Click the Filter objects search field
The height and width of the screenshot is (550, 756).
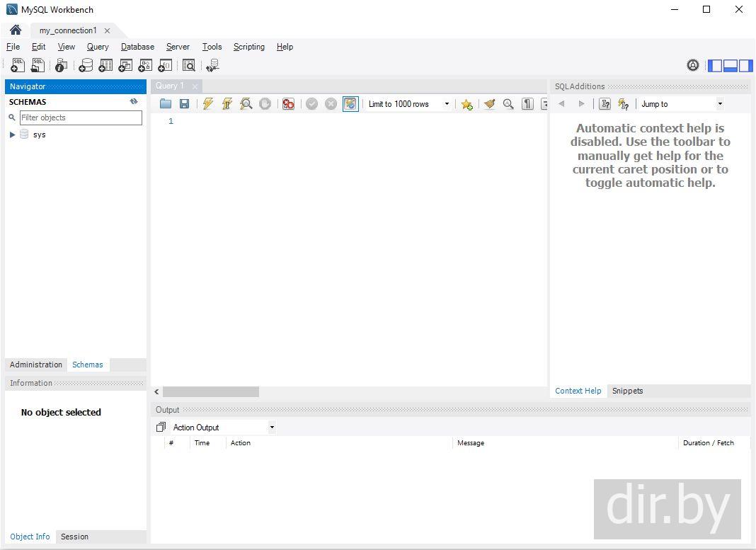(80, 118)
